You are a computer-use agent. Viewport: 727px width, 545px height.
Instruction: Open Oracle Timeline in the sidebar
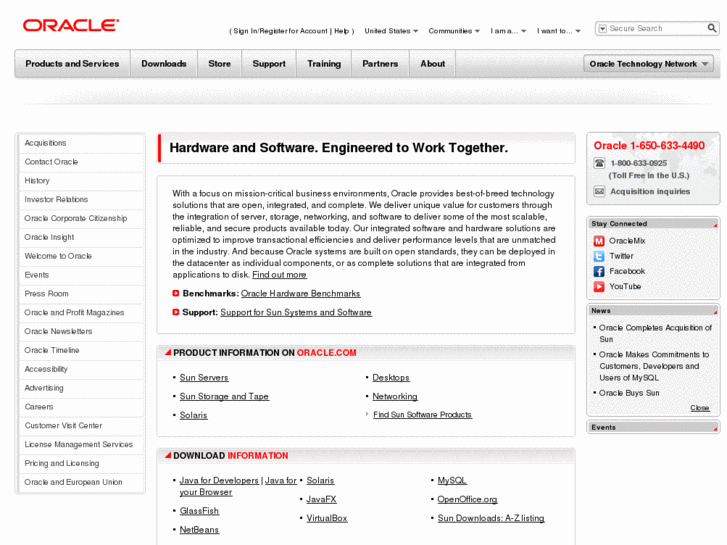[51, 350]
